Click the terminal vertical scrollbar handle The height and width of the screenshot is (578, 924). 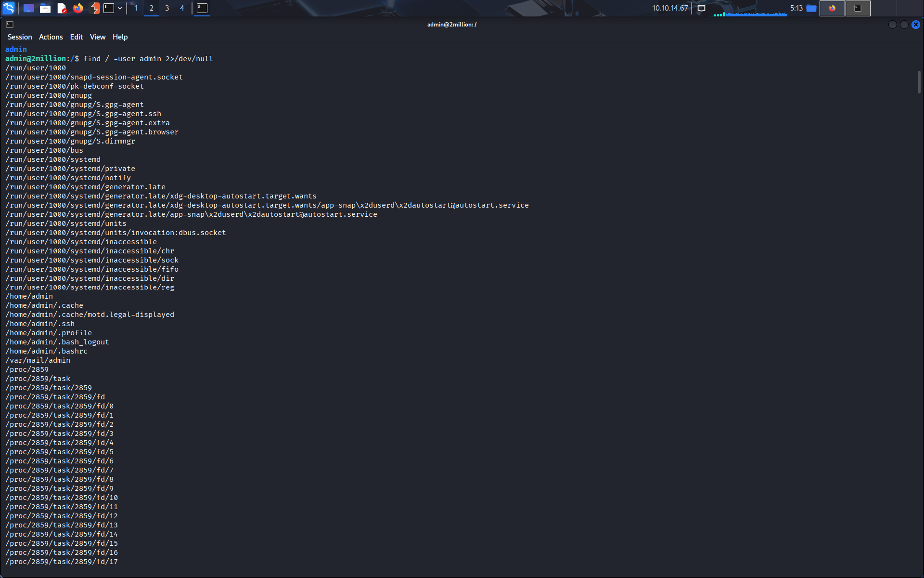(x=919, y=82)
